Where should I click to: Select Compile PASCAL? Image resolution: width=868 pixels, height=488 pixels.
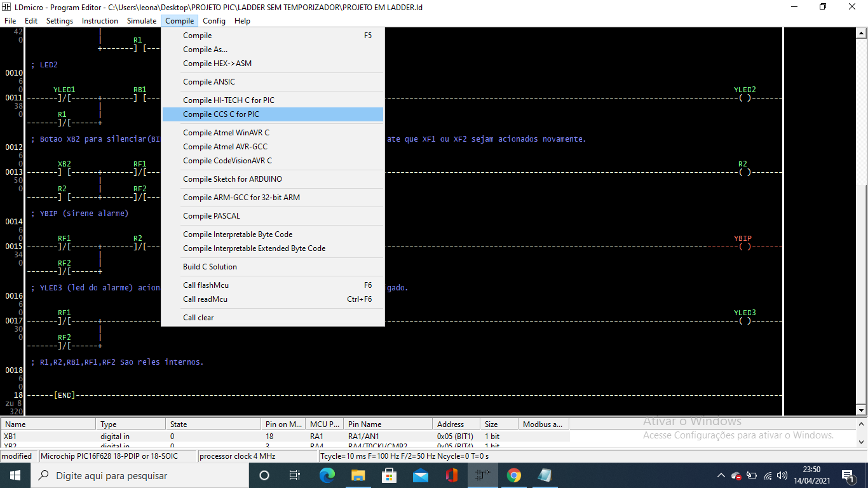(x=273, y=216)
